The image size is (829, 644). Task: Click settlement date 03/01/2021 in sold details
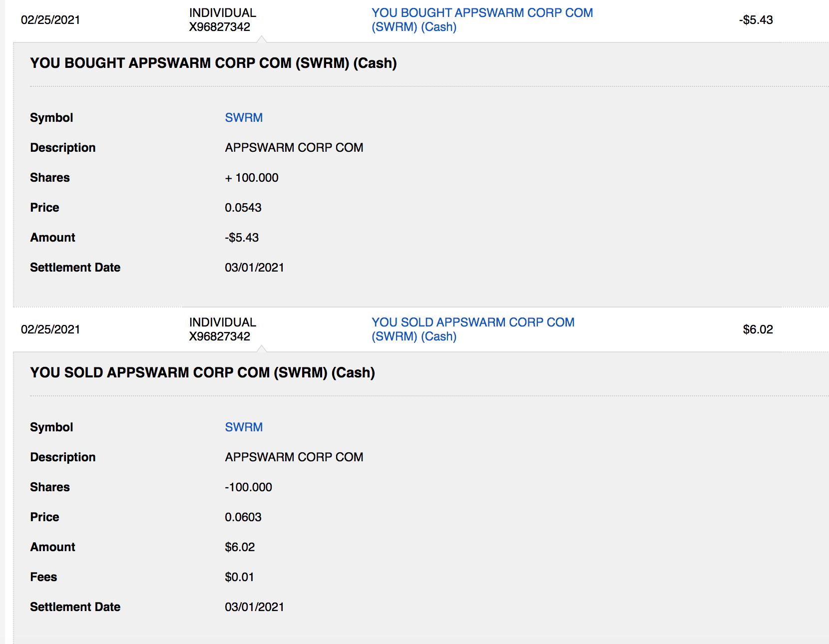(x=254, y=607)
